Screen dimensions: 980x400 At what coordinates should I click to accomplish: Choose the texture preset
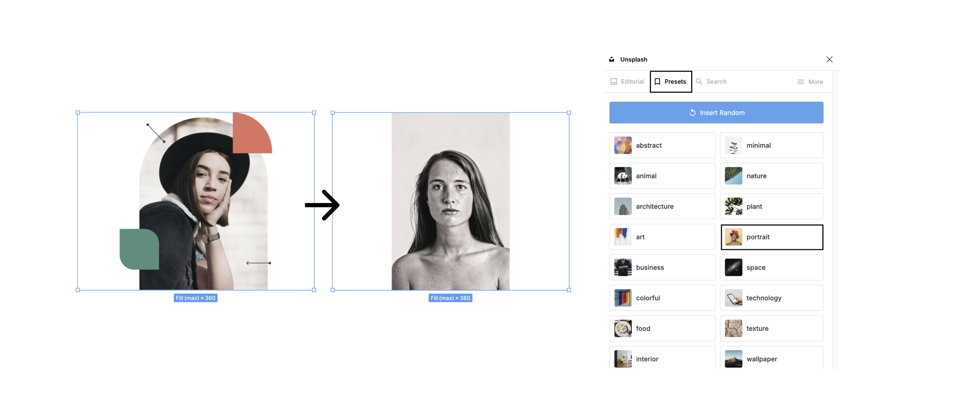(x=771, y=328)
